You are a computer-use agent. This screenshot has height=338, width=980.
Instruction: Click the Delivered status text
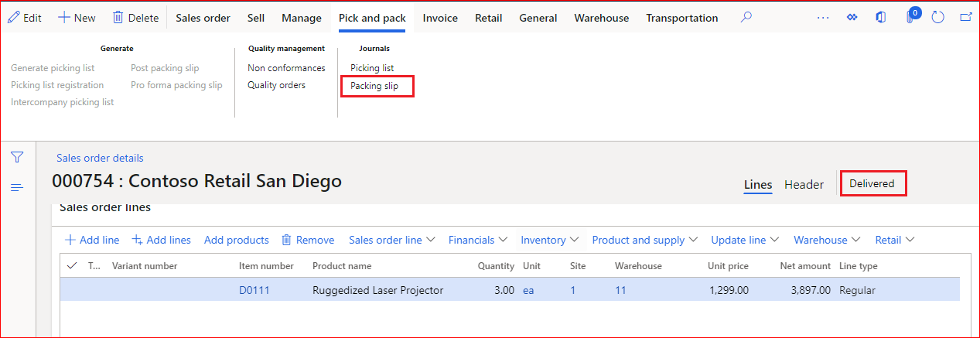click(872, 184)
